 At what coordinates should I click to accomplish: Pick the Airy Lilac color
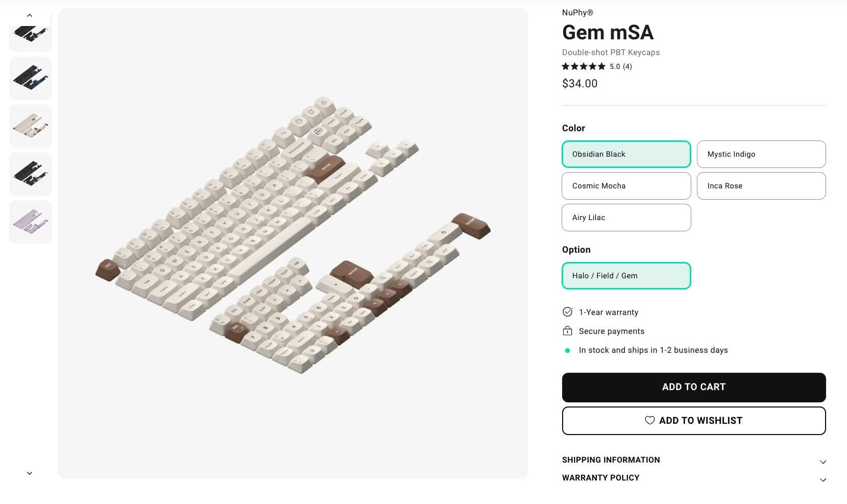pos(626,218)
